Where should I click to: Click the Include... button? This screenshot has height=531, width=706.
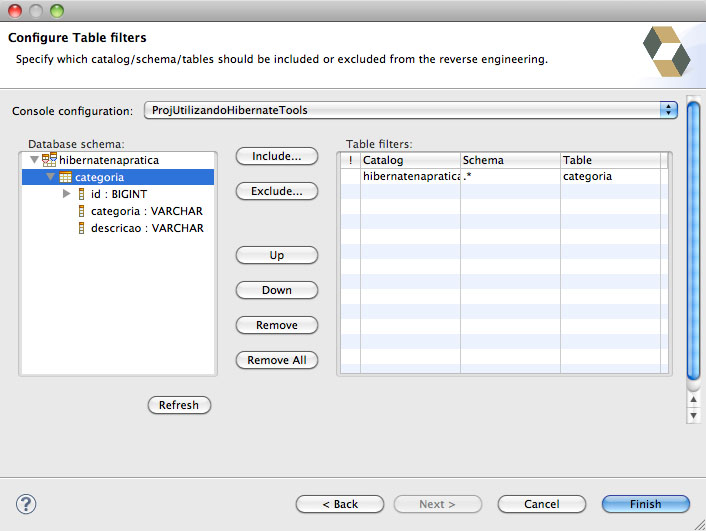pyautogui.click(x=277, y=156)
